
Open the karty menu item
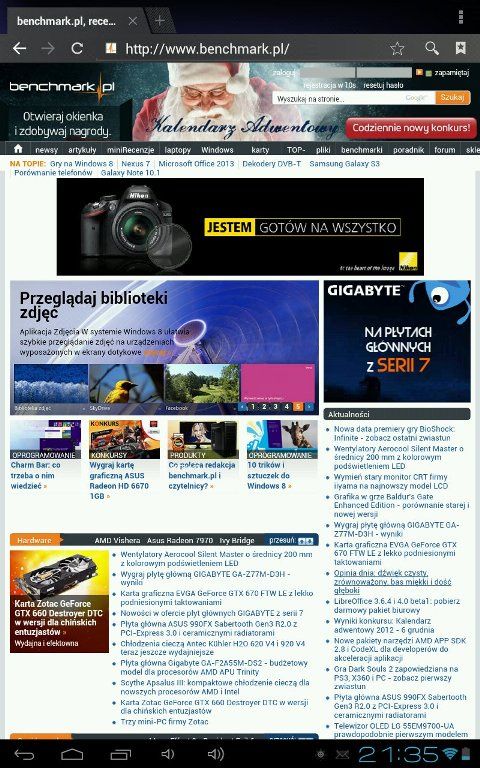tap(260, 150)
